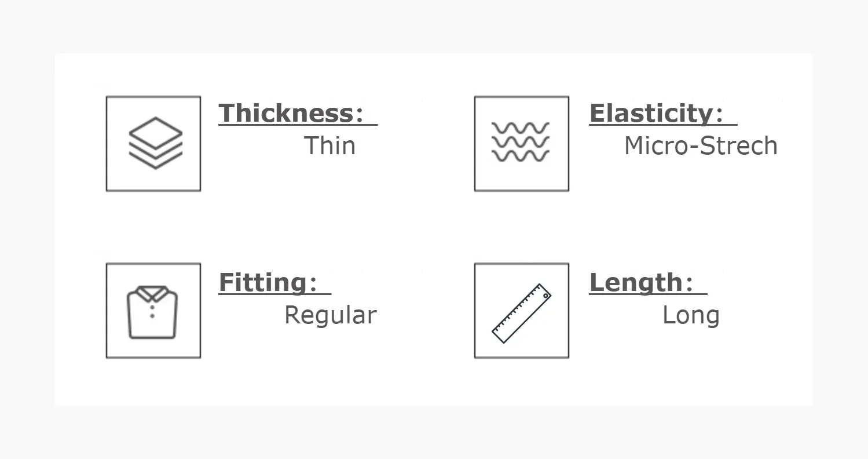This screenshot has height=459, width=868.
Task: Click the stacked layers Thickness icon
Action: (153, 144)
